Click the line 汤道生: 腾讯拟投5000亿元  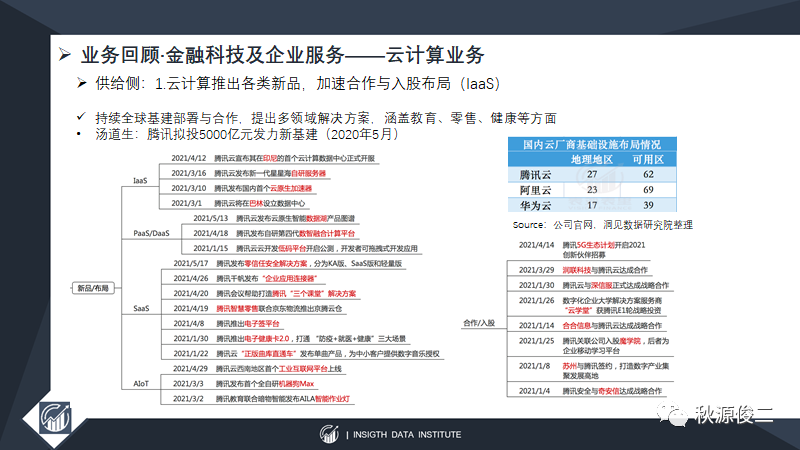pyautogui.click(x=247, y=134)
